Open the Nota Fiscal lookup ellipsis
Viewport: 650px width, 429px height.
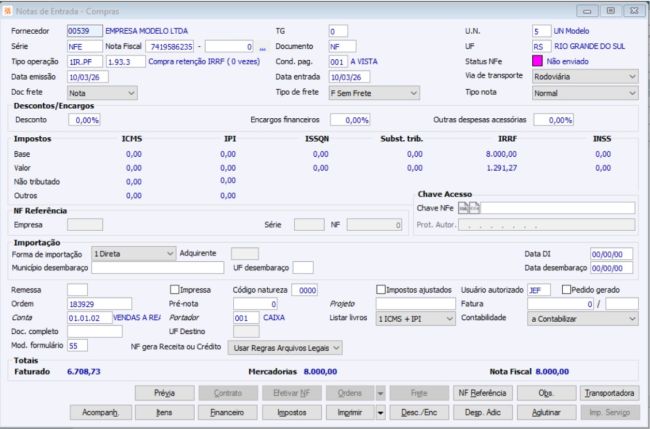(x=262, y=48)
